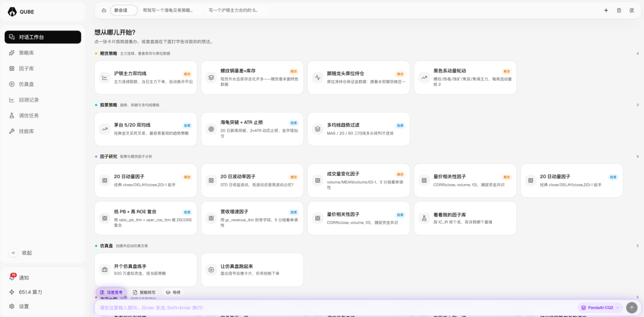Viewport: 644px width, 317px height.
Task: Click the 开个仿真盘练手 briefcase icon
Action: 105,270
